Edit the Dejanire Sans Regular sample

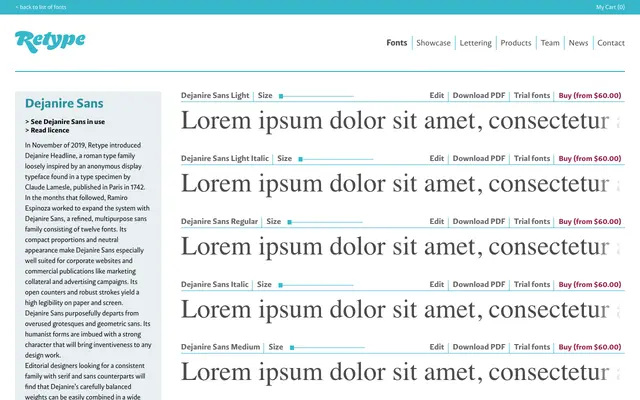[436, 222]
